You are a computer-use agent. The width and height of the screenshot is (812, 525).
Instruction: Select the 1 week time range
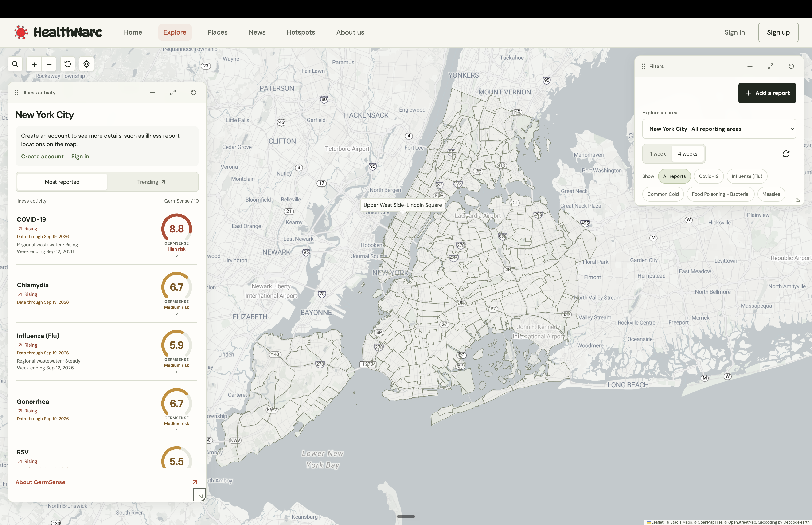click(x=658, y=154)
